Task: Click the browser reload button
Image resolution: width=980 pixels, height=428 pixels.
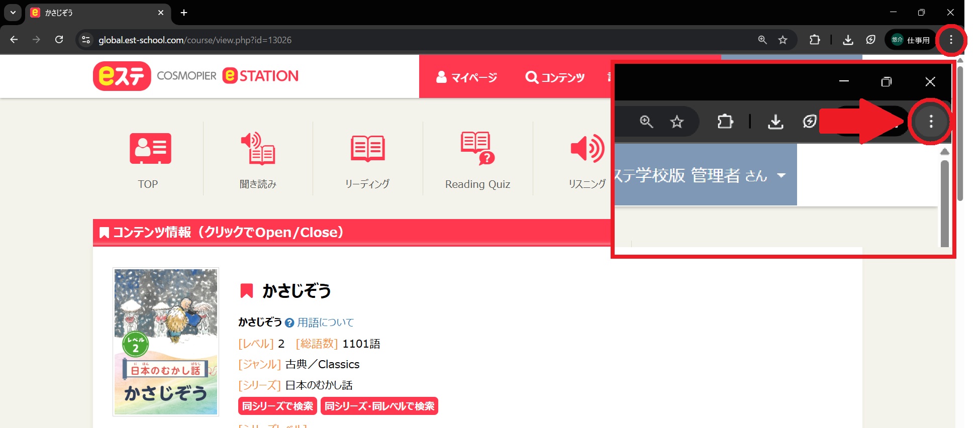Action: (x=59, y=40)
